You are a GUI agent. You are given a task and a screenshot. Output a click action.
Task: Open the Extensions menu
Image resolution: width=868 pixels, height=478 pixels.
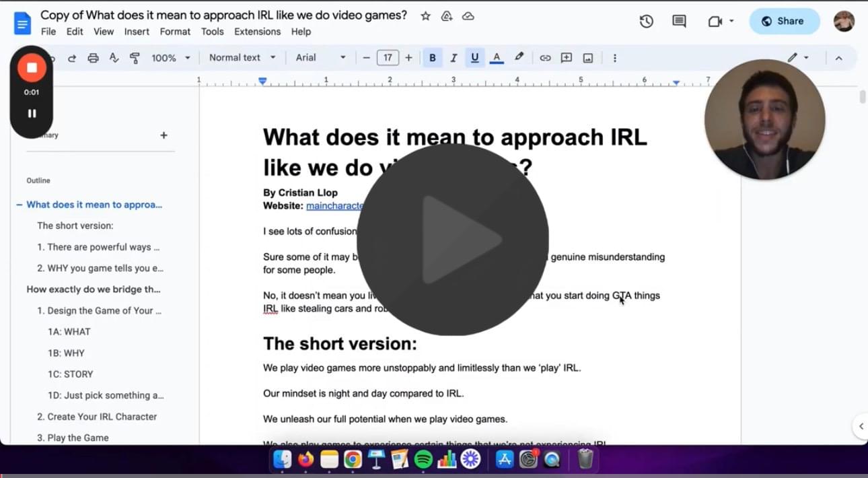point(257,32)
